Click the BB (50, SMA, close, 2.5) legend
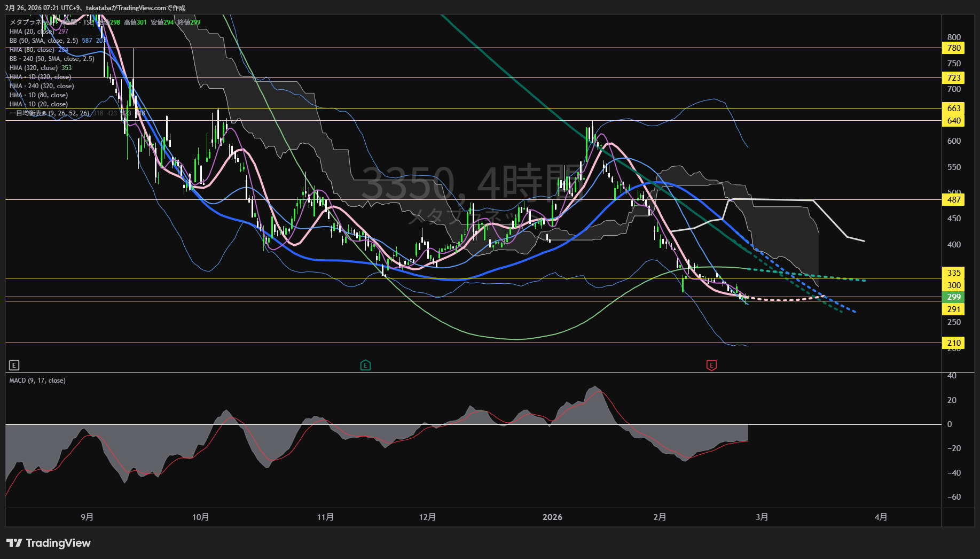The width and height of the screenshot is (980, 559). (x=44, y=41)
